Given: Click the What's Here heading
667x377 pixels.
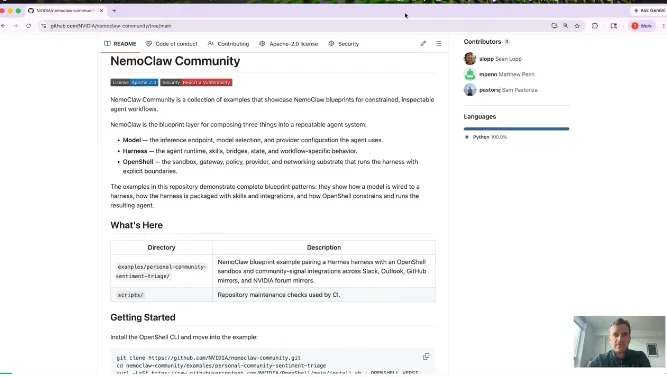Looking at the screenshot, I should click(137, 225).
